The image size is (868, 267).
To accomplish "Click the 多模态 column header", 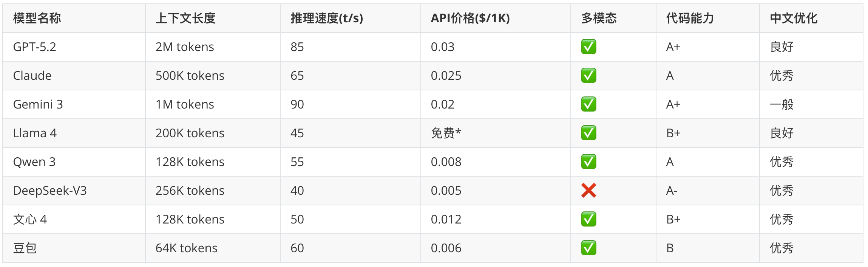I will pyautogui.click(x=599, y=18).
